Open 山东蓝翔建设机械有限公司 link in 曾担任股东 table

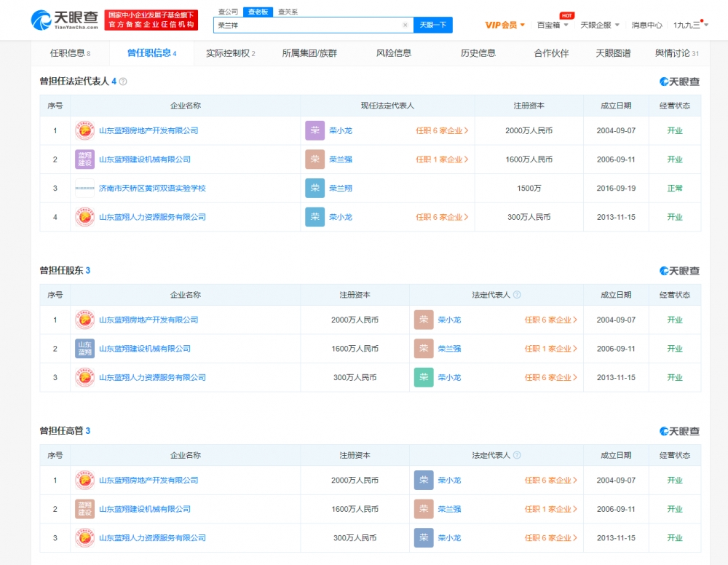145,349
